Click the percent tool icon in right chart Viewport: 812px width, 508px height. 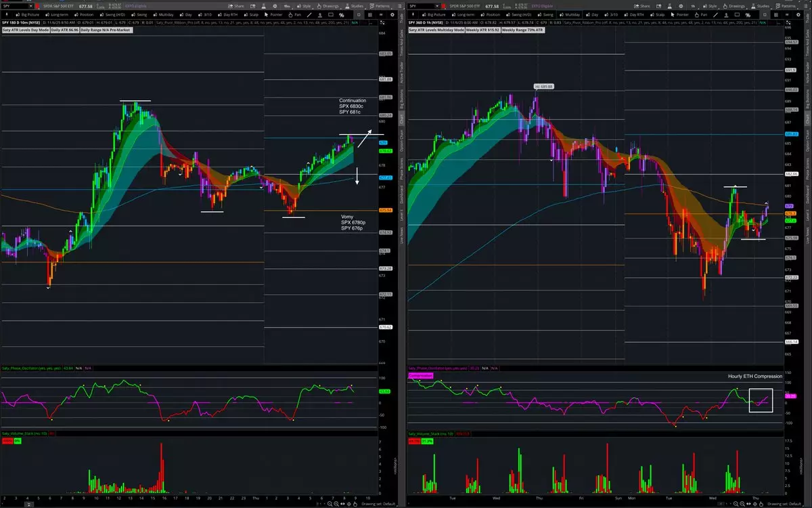(x=748, y=14)
